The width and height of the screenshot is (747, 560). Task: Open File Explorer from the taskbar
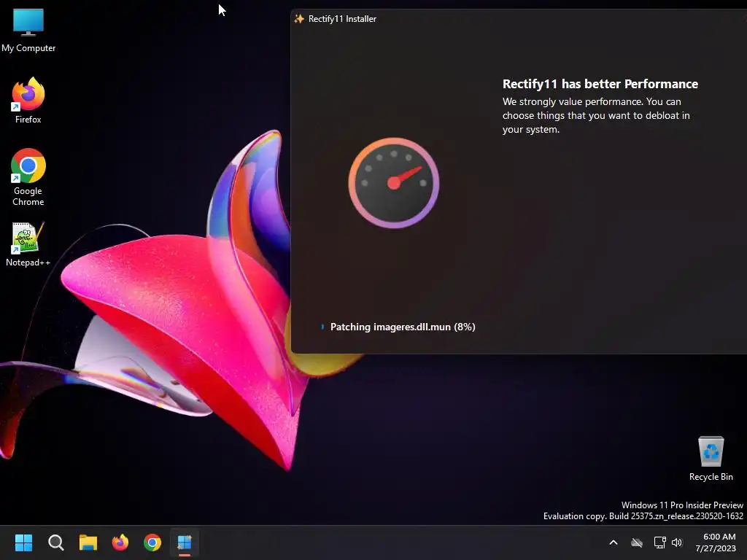click(x=88, y=542)
